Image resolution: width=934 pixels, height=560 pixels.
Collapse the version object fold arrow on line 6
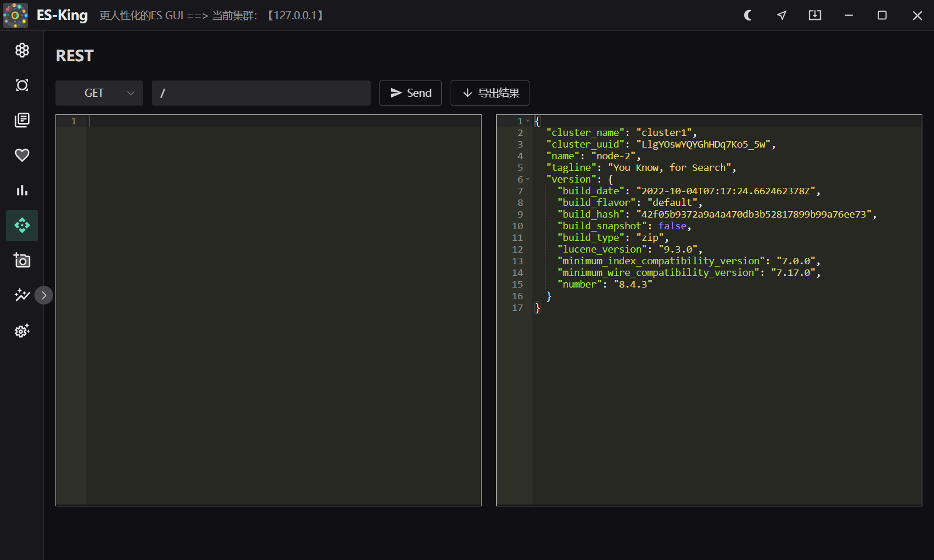point(528,179)
